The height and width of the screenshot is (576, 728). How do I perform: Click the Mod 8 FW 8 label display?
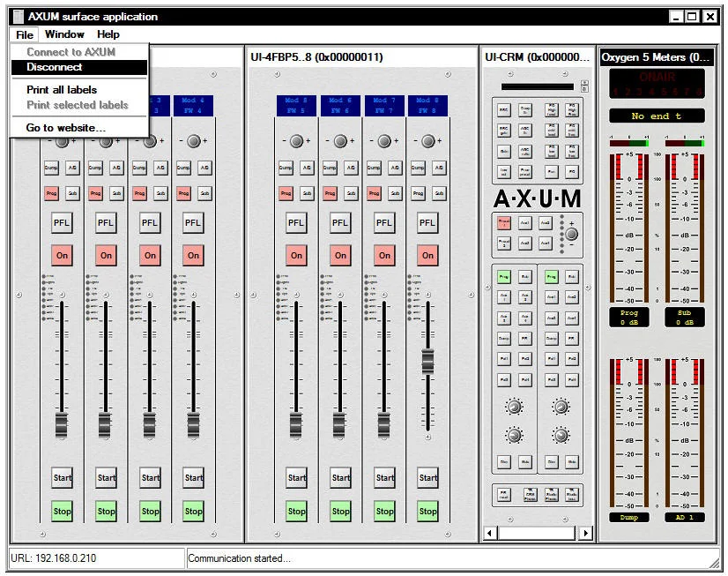click(427, 106)
